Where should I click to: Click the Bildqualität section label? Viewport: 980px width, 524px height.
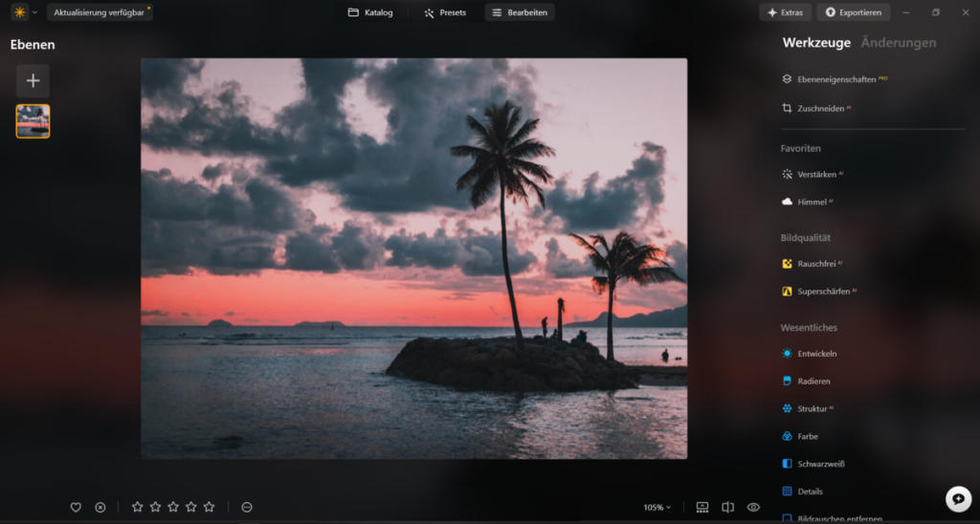[805, 238]
